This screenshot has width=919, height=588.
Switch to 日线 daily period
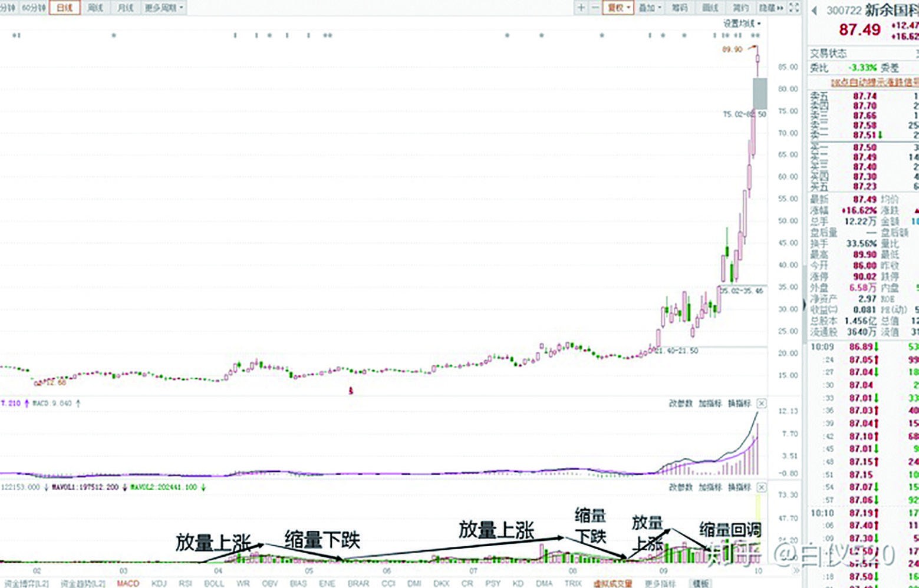coord(64,8)
